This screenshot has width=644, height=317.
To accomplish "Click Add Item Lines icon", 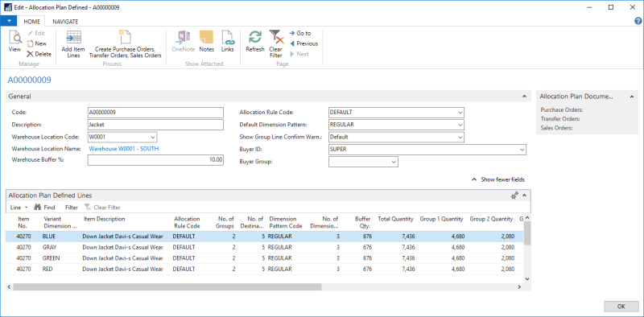I will (x=73, y=44).
